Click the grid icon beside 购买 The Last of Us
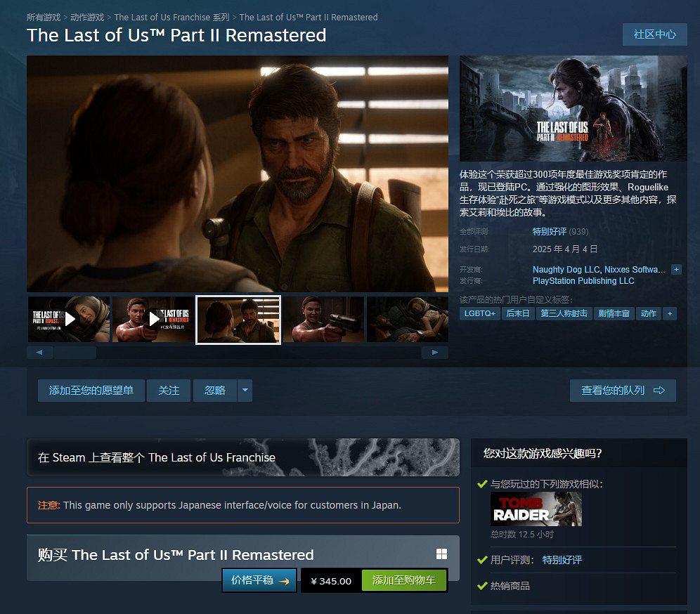This screenshot has height=614, width=700. (x=441, y=554)
